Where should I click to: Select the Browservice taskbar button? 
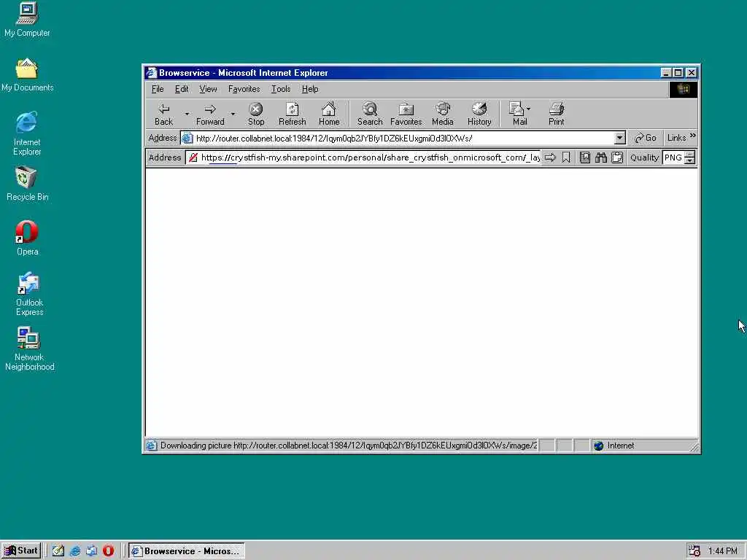(x=186, y=551)
